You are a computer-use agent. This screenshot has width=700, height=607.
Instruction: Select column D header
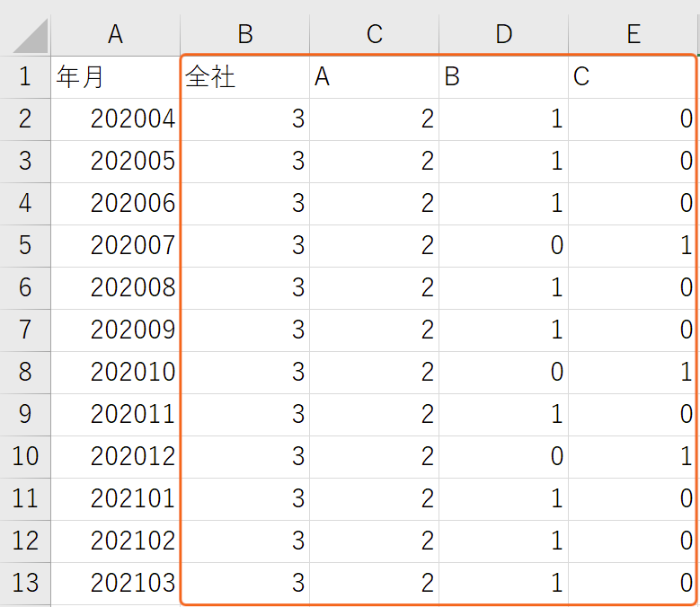(x=504, y=35)
